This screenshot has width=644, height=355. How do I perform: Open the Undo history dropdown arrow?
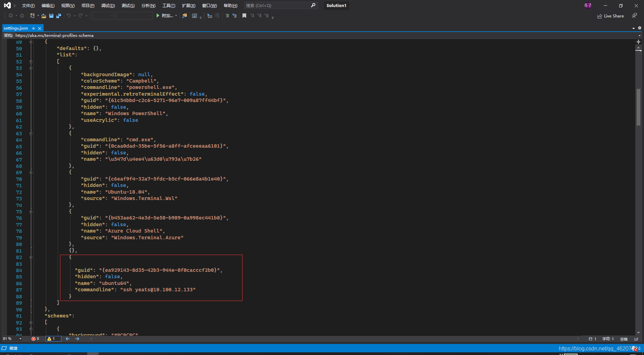[75, 16]
